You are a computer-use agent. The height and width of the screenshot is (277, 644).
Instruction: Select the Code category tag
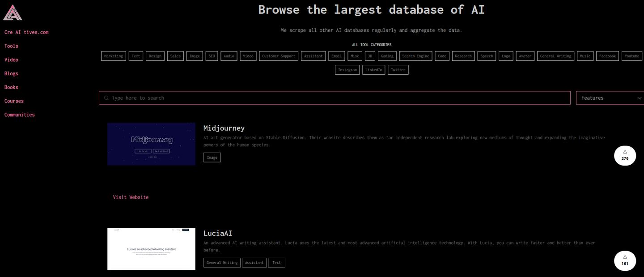(442, 56)
